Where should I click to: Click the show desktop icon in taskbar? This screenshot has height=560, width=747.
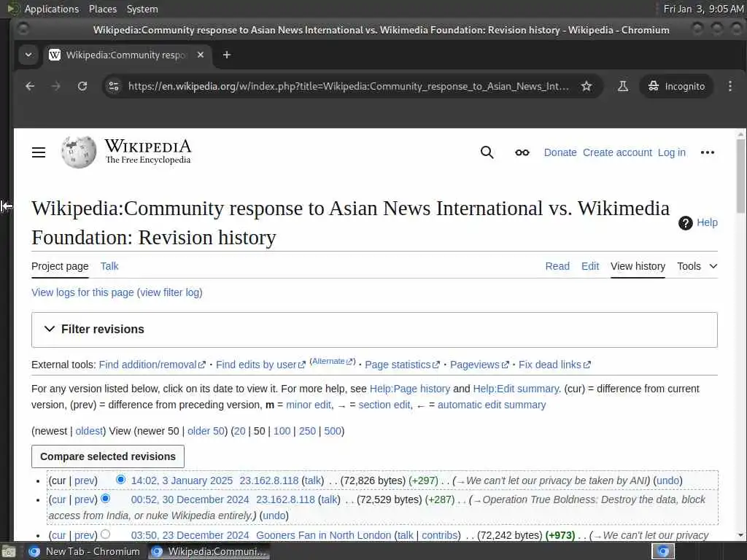pyautogui.click(x=8, y=552)
